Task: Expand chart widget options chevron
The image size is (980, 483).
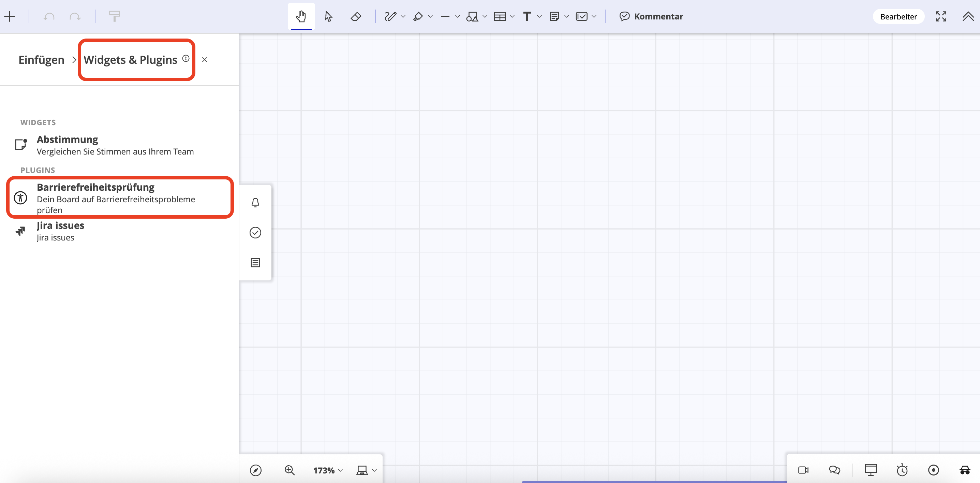Action: click(x=594, y=16)
